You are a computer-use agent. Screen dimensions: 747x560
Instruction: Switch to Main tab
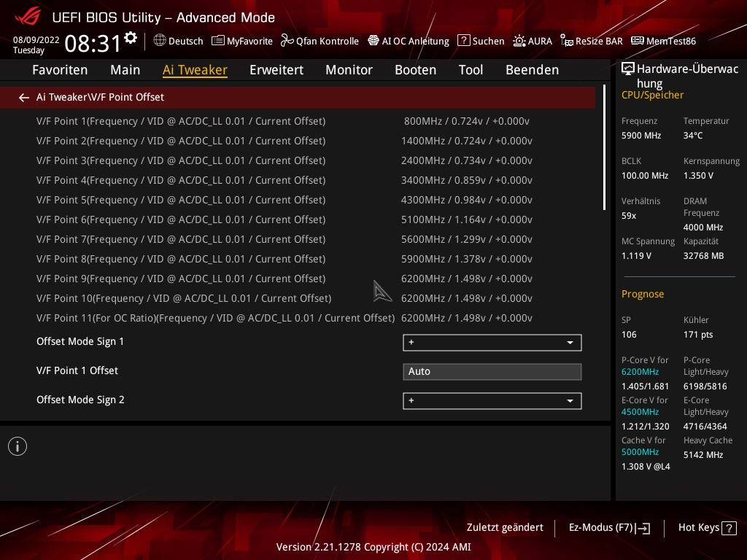tap(125, 70)
